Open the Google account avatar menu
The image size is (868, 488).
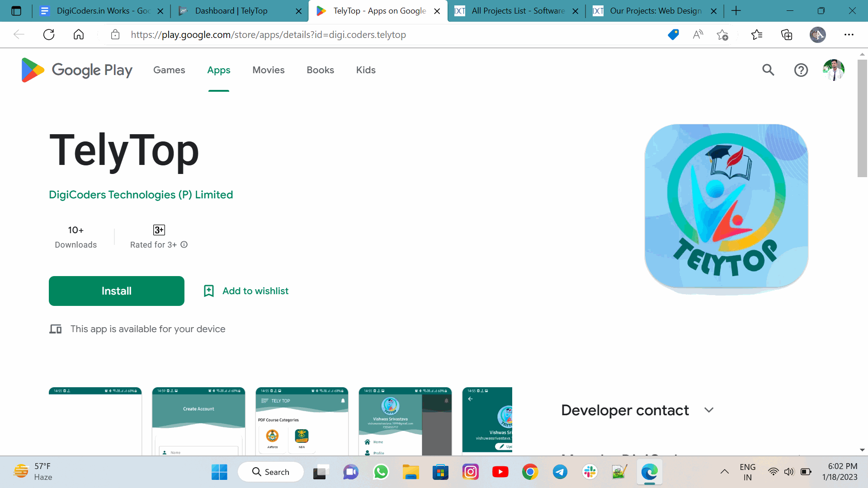pyautogui.click(x=834, y=70)
